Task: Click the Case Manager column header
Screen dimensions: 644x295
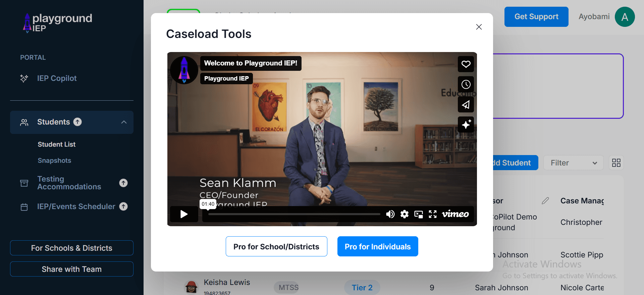Action: pos(582,201)
